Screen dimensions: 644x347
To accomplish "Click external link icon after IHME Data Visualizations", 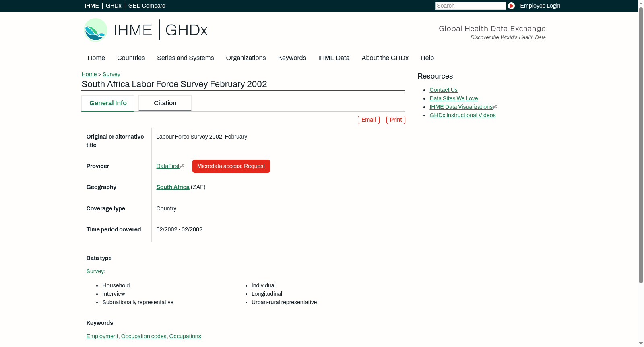I will click(x=495, y=107).
